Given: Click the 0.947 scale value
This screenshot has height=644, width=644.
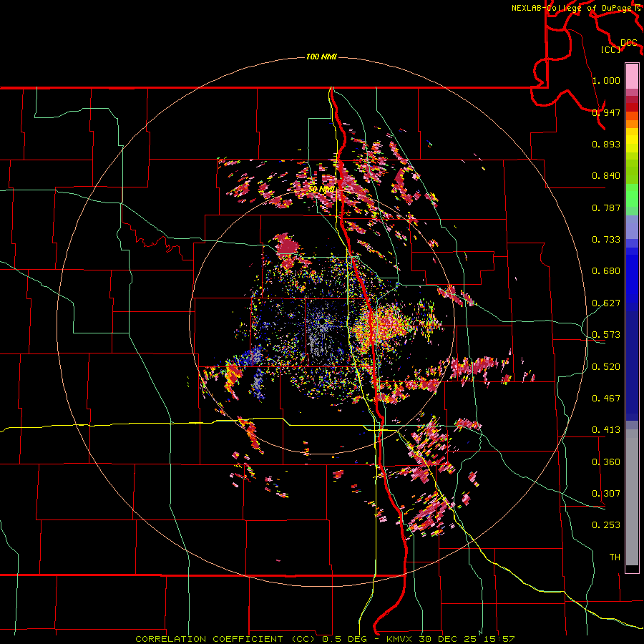Looking at the screenshot, I should tap(606, 112).
